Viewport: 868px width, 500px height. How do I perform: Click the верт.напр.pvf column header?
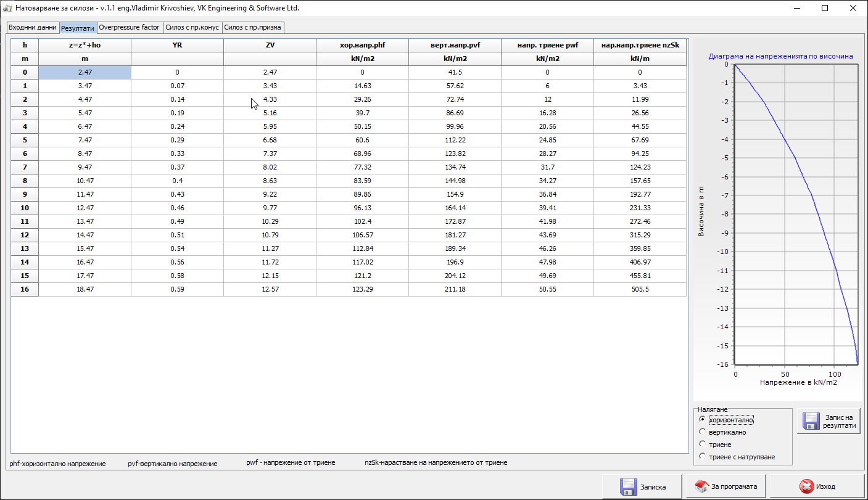[455, 45]
